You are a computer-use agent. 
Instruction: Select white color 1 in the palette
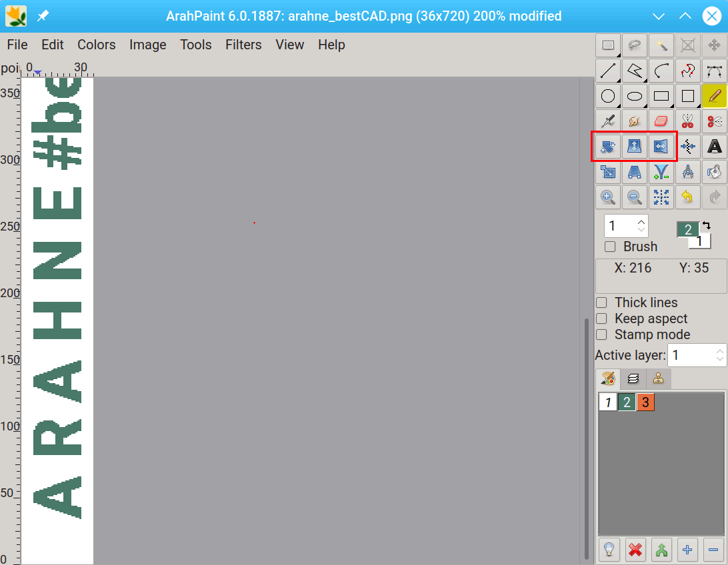click(608, 402)
